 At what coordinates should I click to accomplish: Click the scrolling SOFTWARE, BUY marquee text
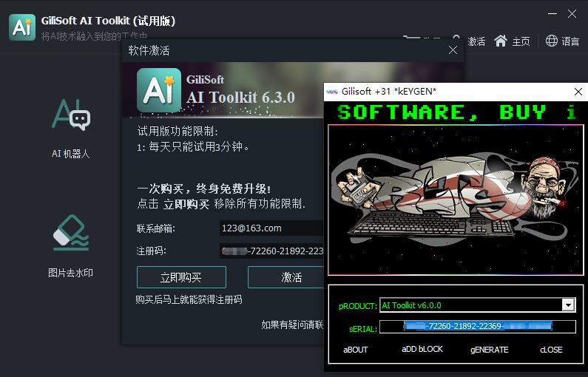pyautogui.click(x=456, y=112)
